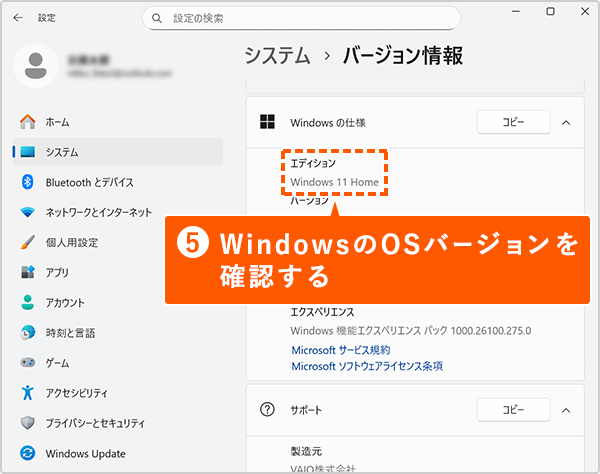This screenshot has height=474, width=600.
Task: Collapse the Windows の仕様 section
Action: tap(566, 122)
